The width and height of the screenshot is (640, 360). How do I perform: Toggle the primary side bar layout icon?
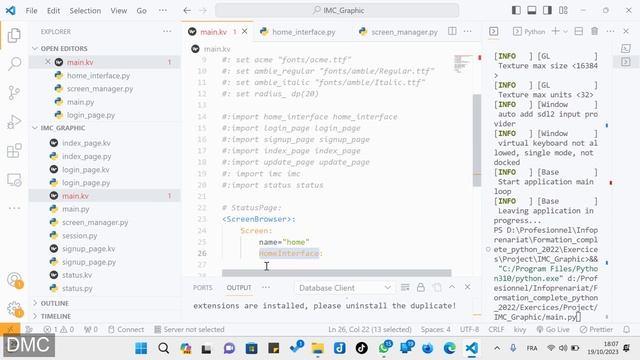pos(516,10)
